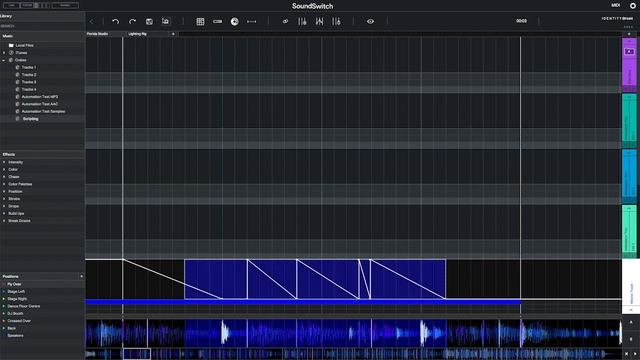Click plus above the purple track header

click(x=629, y=34)
